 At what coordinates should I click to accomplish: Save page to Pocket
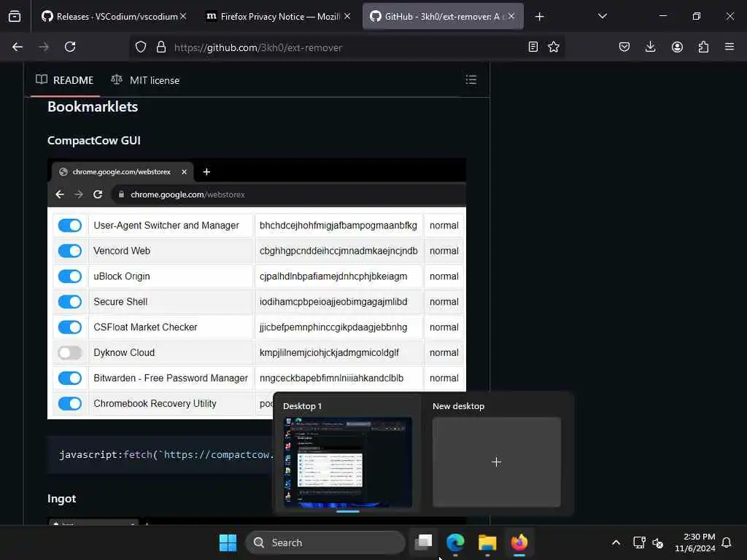coord(624,47)
